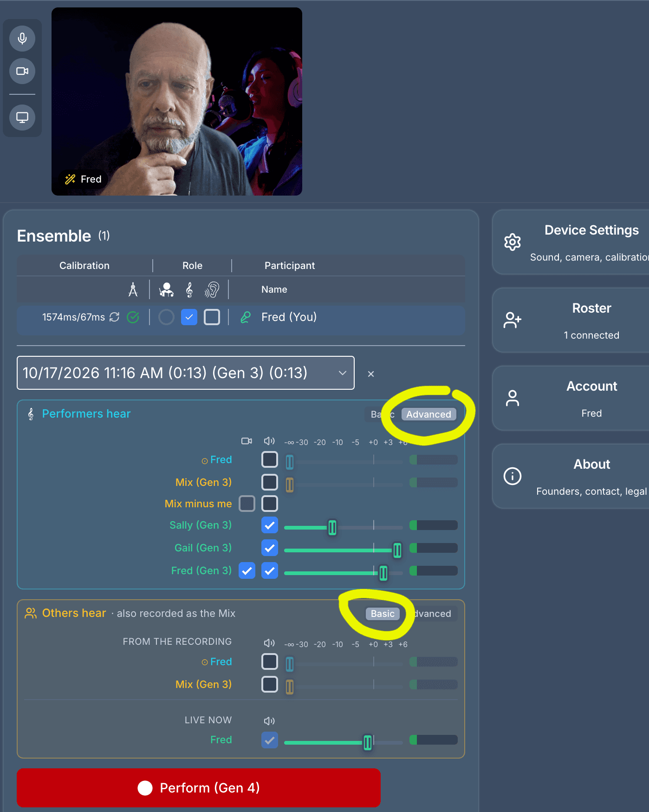Clear the selected recording with the X
649x812 pixels.
(x=371, y=374)
